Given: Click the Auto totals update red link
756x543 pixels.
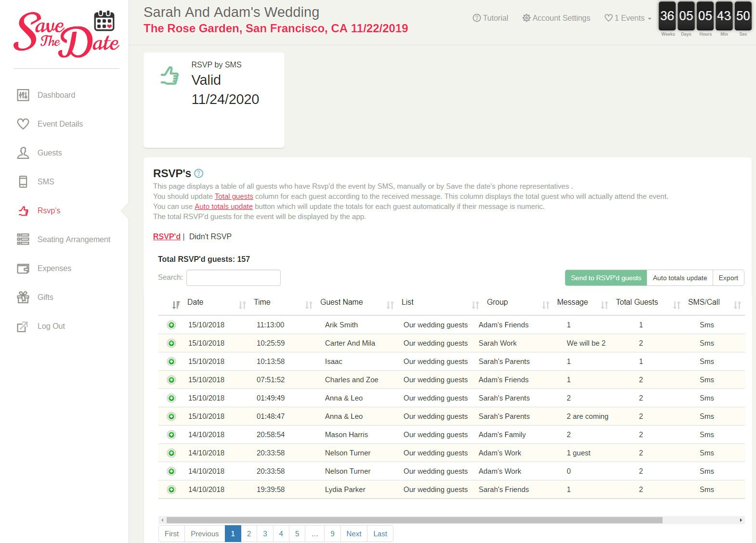Looking at the screenshot, I should (x=223, y=207).
